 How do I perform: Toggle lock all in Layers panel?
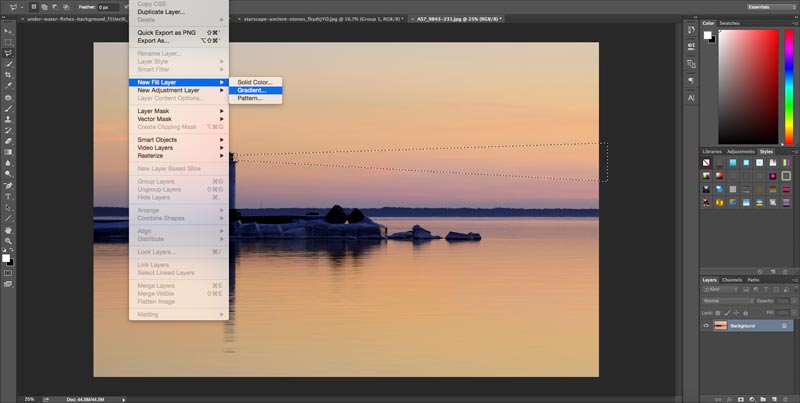click(746, 313)
